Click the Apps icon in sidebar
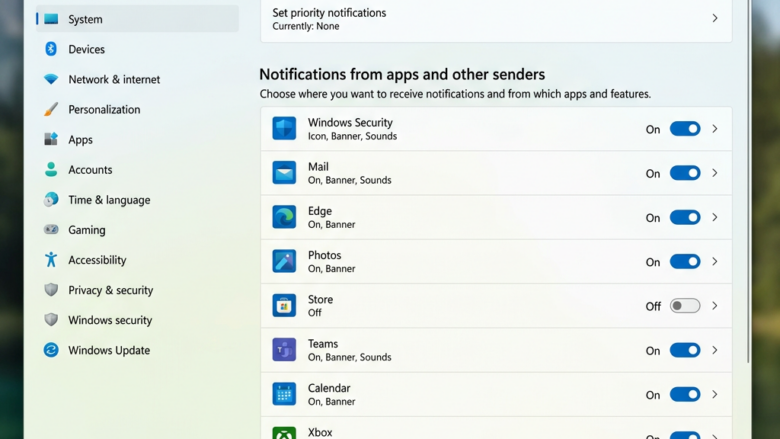The width and height of the screenshot is (780, 439). (51, 139)
